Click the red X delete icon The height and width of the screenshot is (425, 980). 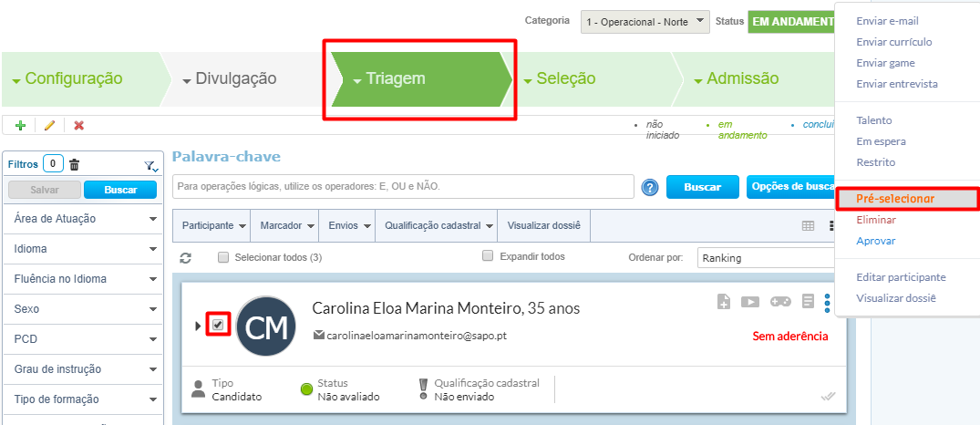point(78,126)
